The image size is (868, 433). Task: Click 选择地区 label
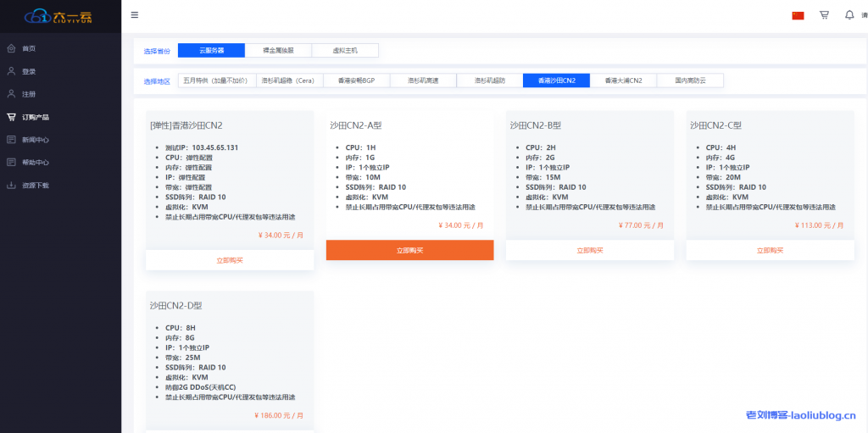pyautogui.click(x=157, y=81)
